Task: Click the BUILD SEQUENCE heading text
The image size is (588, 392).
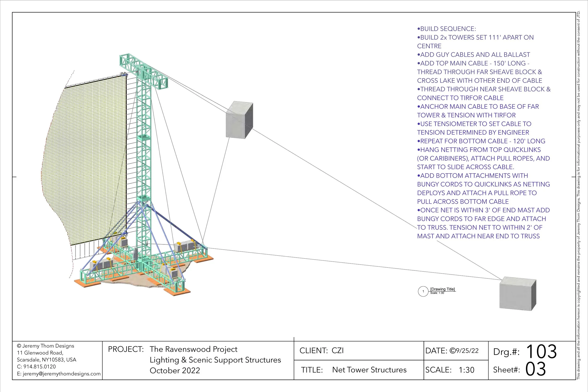Action: [446, 29]
